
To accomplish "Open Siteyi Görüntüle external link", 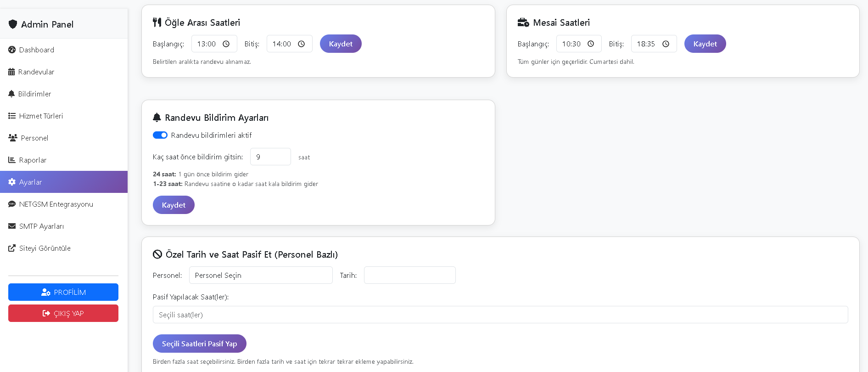I will click(x=45, y=248).
